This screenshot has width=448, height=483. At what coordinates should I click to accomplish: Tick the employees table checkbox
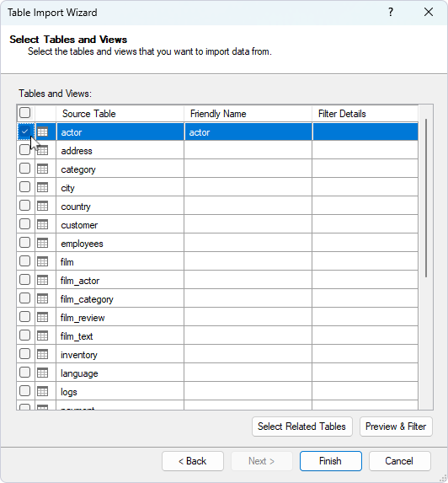click(24, 243)
